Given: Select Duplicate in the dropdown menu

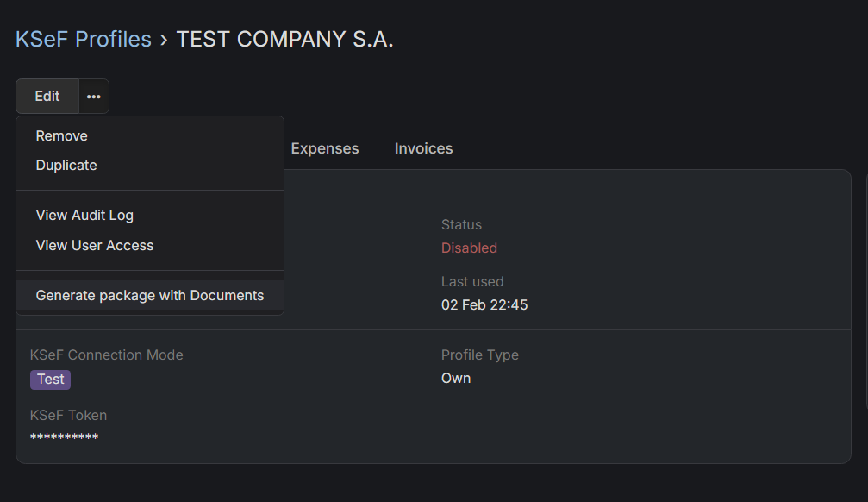Looking at the screenshot, I should point(66,166).
